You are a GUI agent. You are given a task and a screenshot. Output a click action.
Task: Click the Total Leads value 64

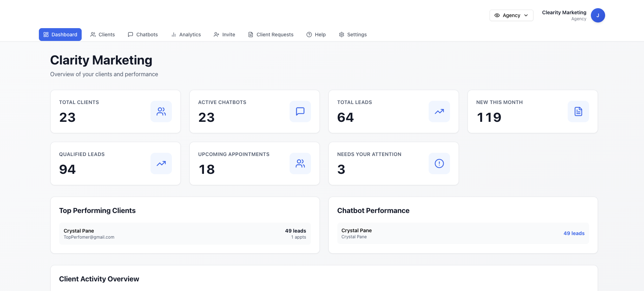(346, 117)
